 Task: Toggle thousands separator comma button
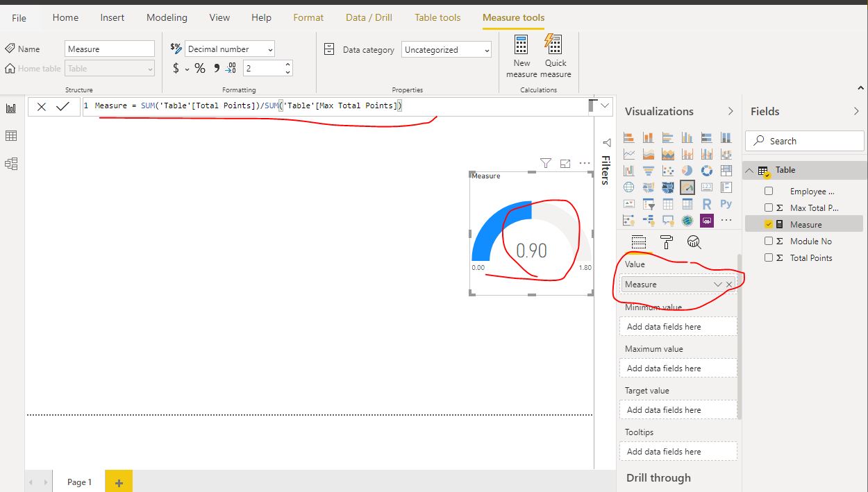(217, 68)
